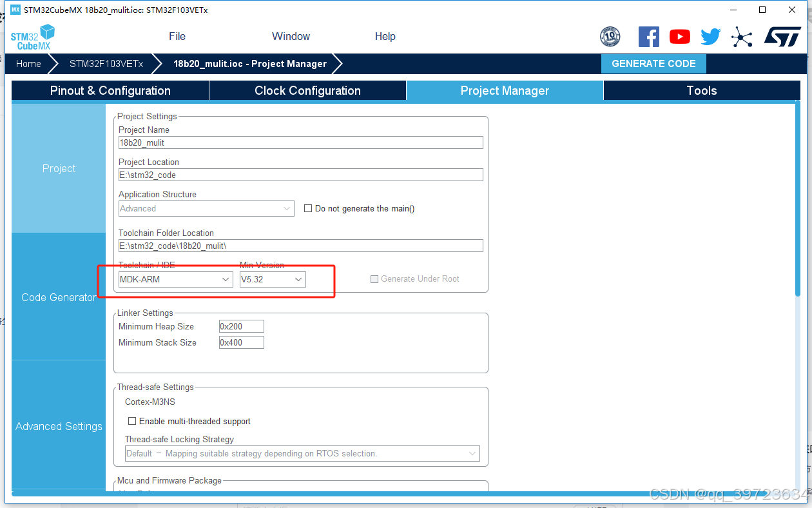Click the Minimum Stack Size field
The image size is (812, 508).
coord(241,342)
